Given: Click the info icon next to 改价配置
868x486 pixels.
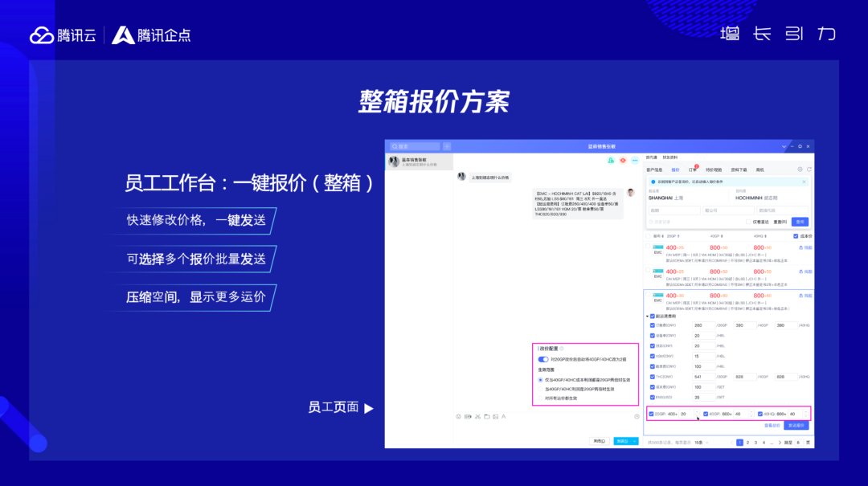Looking at the screenshot, I should click(x=562, y=349).
